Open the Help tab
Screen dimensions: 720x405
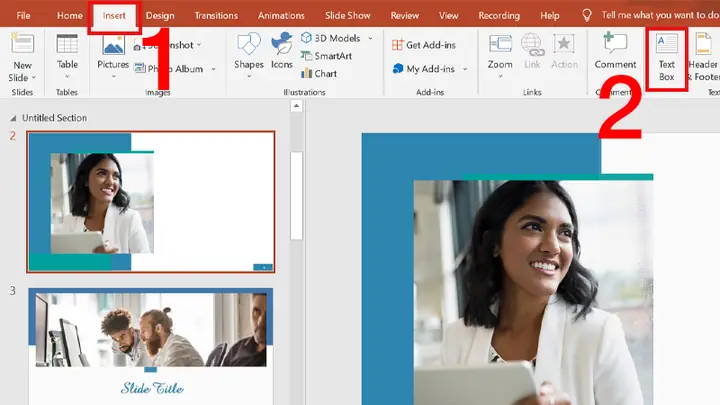point(550,16)
